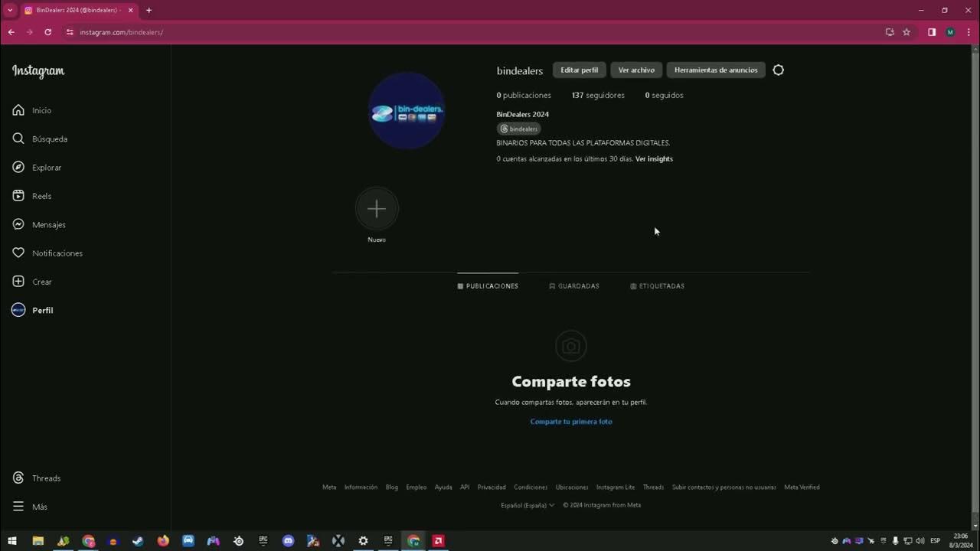Open Subir contactos y personas no usuarias
Screen dimensions: 980x551
(724, 487)
